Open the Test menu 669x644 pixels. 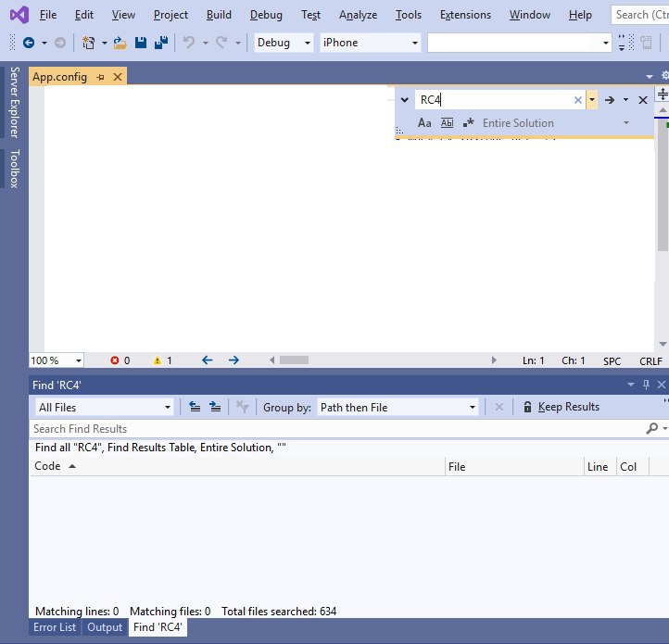310,15
